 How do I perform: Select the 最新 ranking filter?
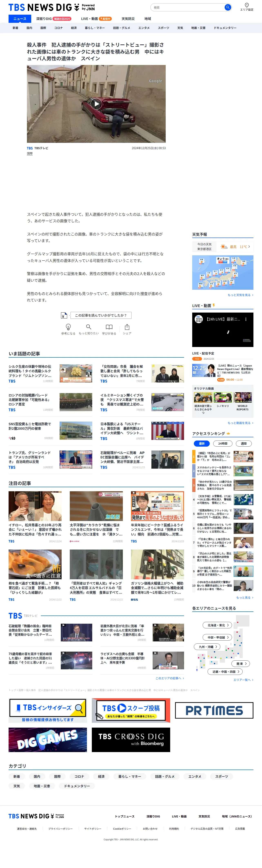point(202,443)
